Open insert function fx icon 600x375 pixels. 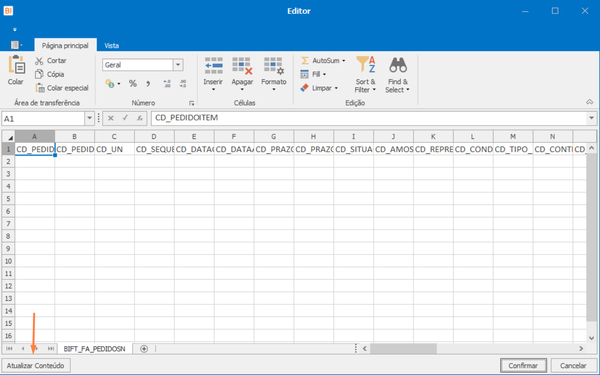[x=140, y=118]
